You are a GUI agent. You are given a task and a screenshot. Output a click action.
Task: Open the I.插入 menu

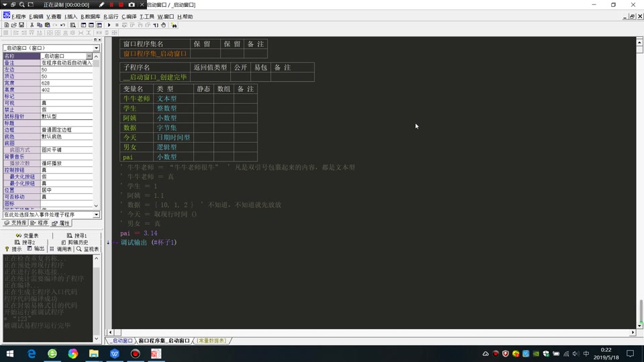[70, 16]
